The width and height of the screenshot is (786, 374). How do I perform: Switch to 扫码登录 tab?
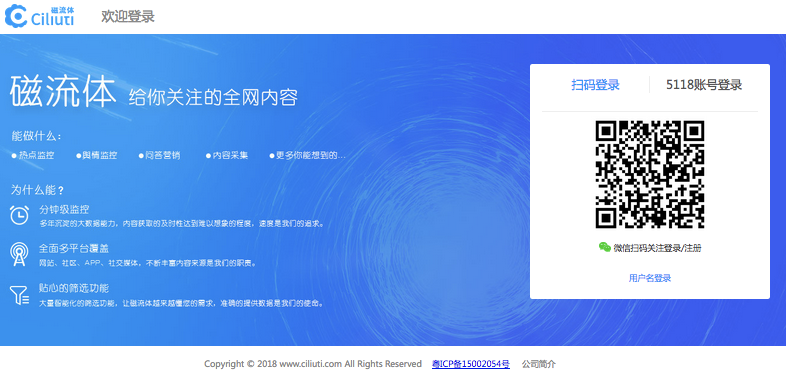pyautogui.click(x=596, y=85)
